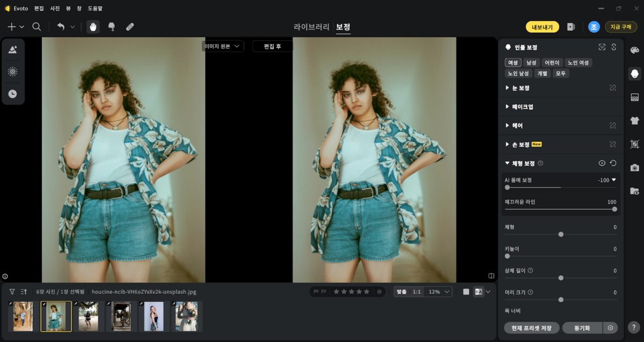Click the yellow 내보내기 export button
The image size is (644, 342).
[x=542, y=27]
